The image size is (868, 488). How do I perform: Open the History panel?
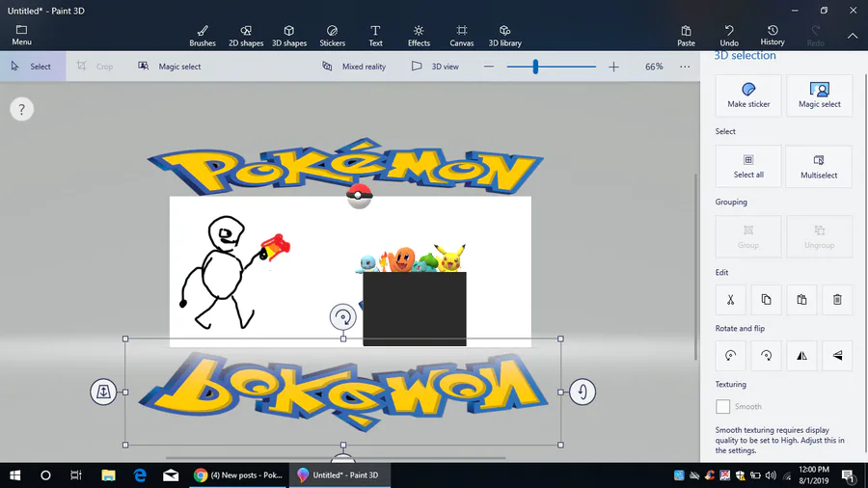[773, 36]
